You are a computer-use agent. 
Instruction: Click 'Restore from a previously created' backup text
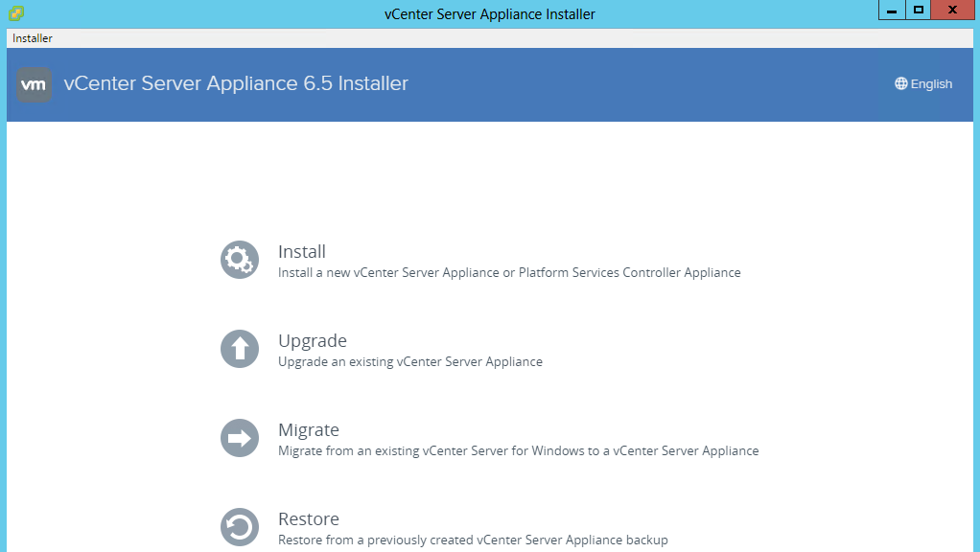473,540
